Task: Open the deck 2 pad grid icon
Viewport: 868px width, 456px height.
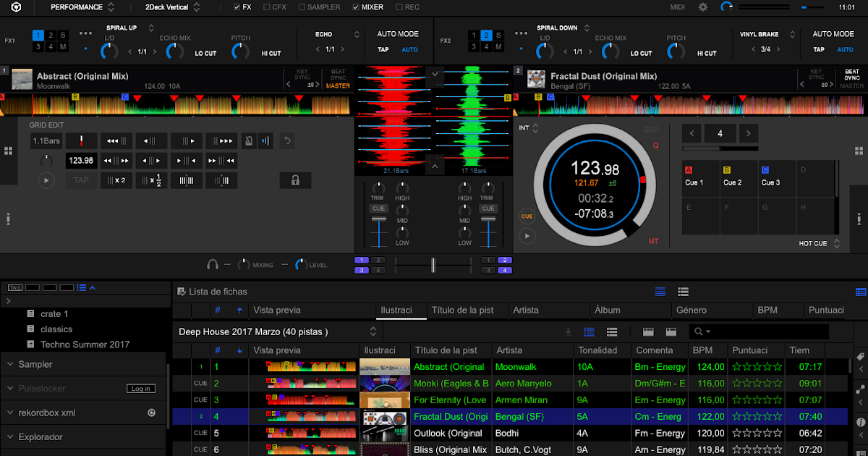Action: 859,151
